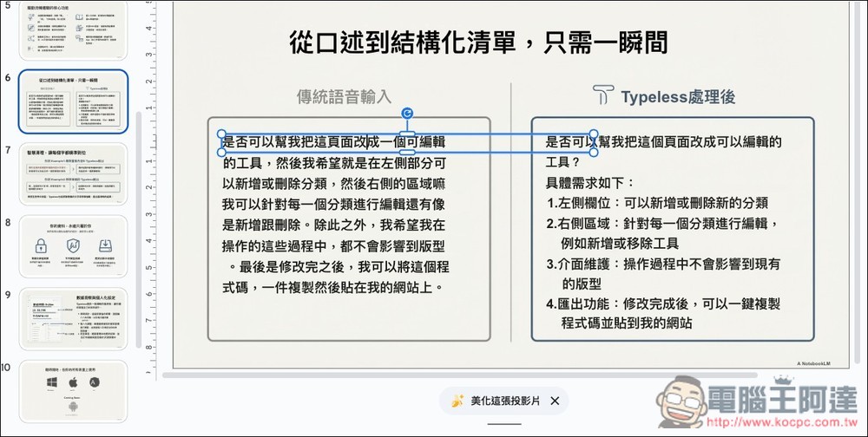Open slide 9 thumbnail in filmstrip

point(73,319)
